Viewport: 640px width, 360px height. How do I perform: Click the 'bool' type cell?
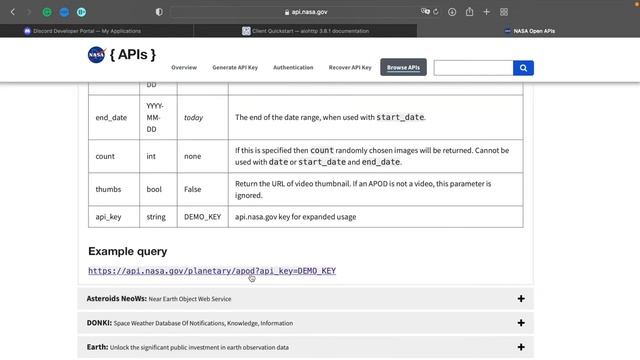[x=158, y=189]
